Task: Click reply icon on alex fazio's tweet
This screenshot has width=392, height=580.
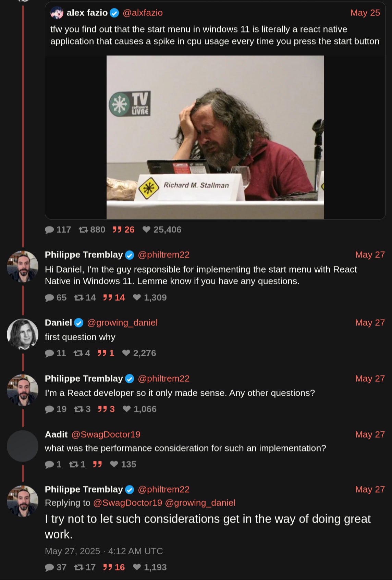Action: pyautogui.click(x=49, y=230)
